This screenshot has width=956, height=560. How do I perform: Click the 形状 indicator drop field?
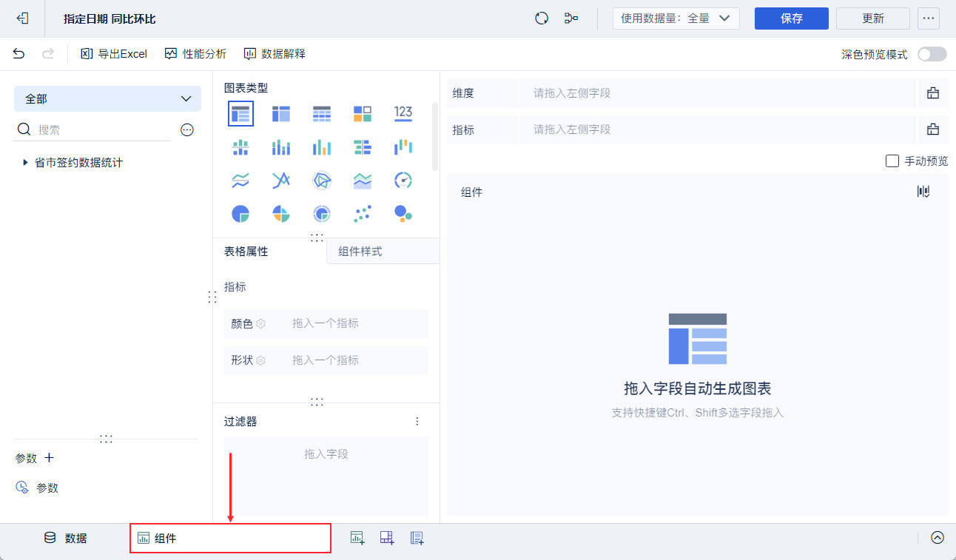coord(357,360)
